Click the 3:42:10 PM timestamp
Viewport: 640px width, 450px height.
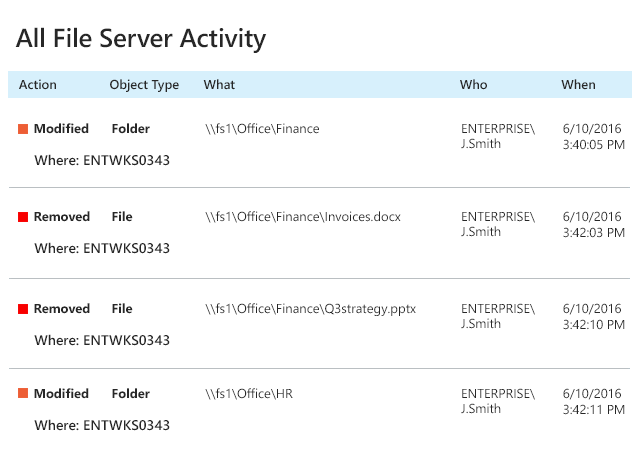(x=594, y=324)
